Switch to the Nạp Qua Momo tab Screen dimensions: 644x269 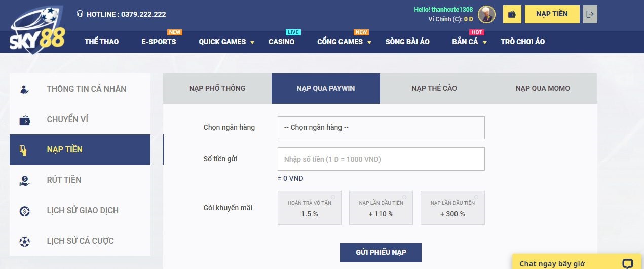[543, 88]
